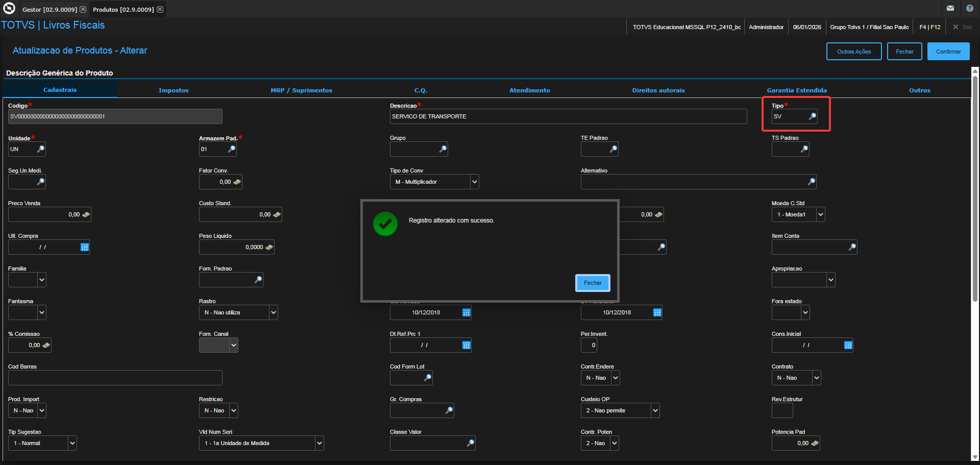Open the calendar picker for Cons.Inicial
Image resolution: width=980 pixels, height=465 pixels.
click(848, 345)
